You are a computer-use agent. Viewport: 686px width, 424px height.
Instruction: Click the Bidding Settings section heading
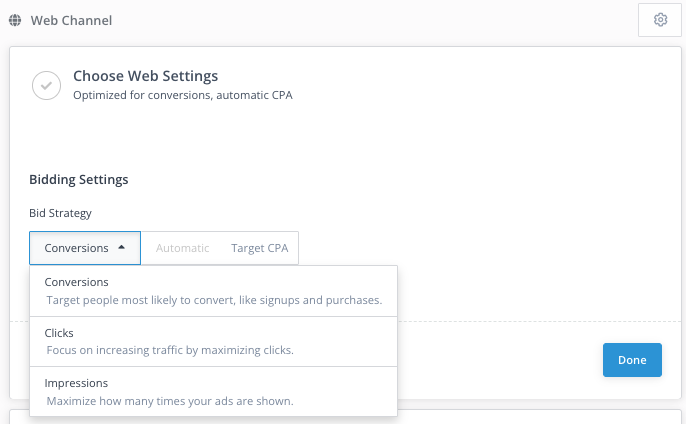[x=78, y=180]
